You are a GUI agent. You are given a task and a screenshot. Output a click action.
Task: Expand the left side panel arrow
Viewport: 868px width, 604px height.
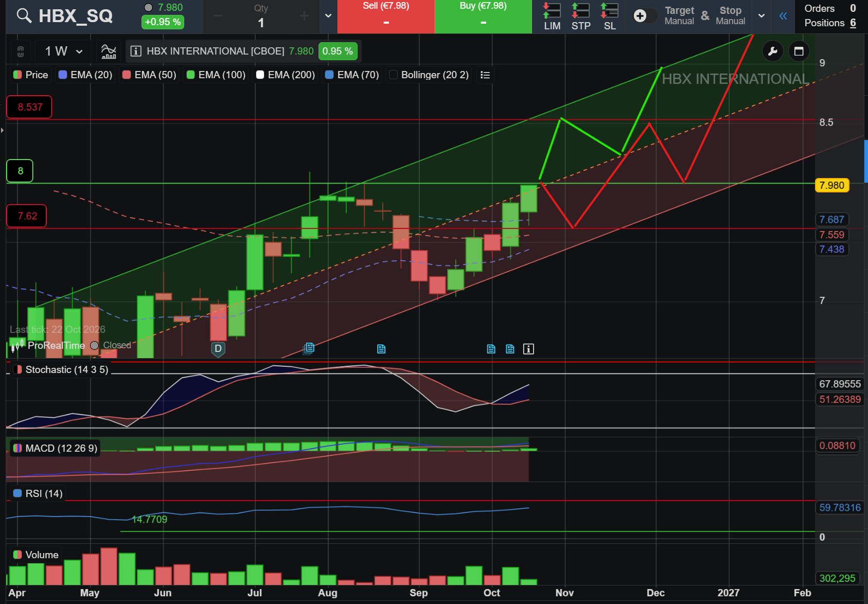[x=3, y=130]
